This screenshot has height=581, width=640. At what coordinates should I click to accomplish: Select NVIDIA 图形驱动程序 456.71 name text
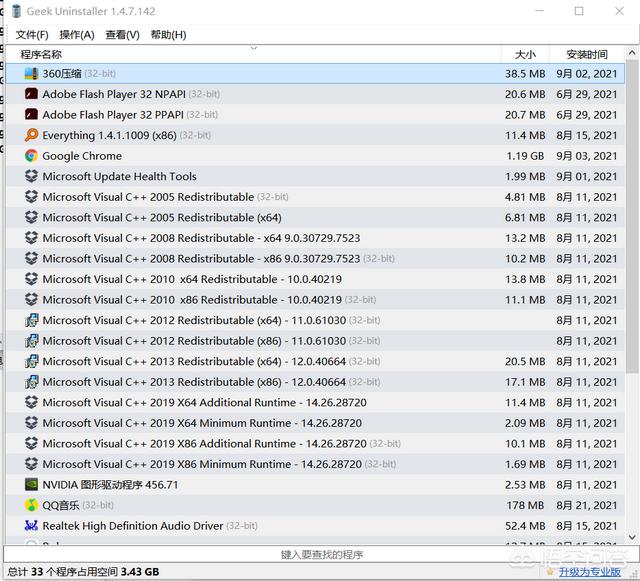(110, 485)
